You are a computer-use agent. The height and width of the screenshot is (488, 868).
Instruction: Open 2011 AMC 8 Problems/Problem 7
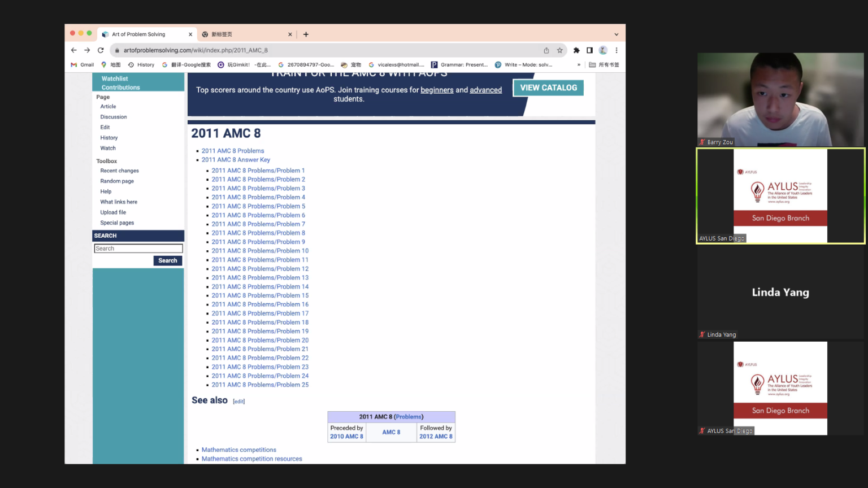(x=258, y=224)
